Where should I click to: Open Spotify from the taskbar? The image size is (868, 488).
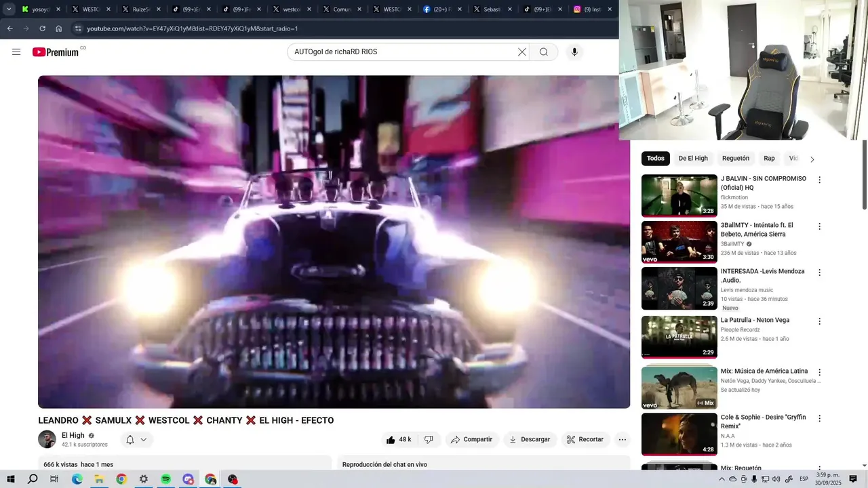point(166,479)
